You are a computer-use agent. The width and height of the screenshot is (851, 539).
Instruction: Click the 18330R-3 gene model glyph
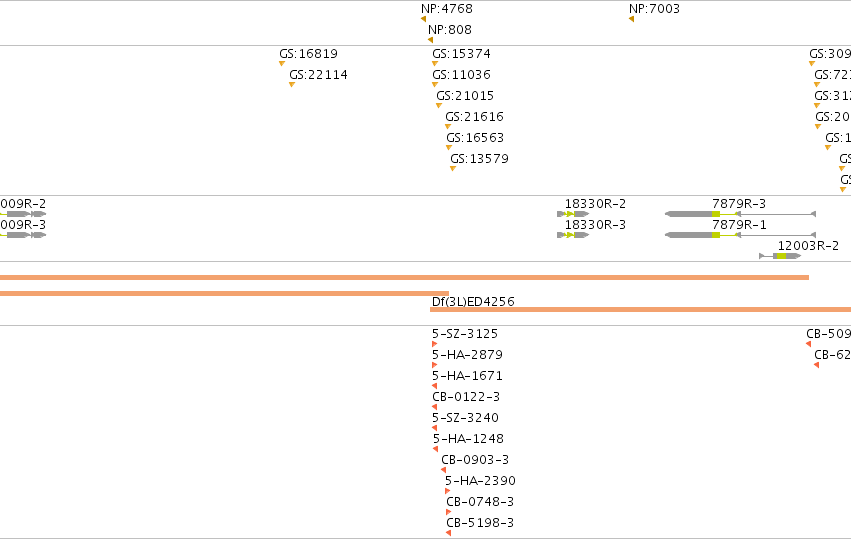click(573, 235)
